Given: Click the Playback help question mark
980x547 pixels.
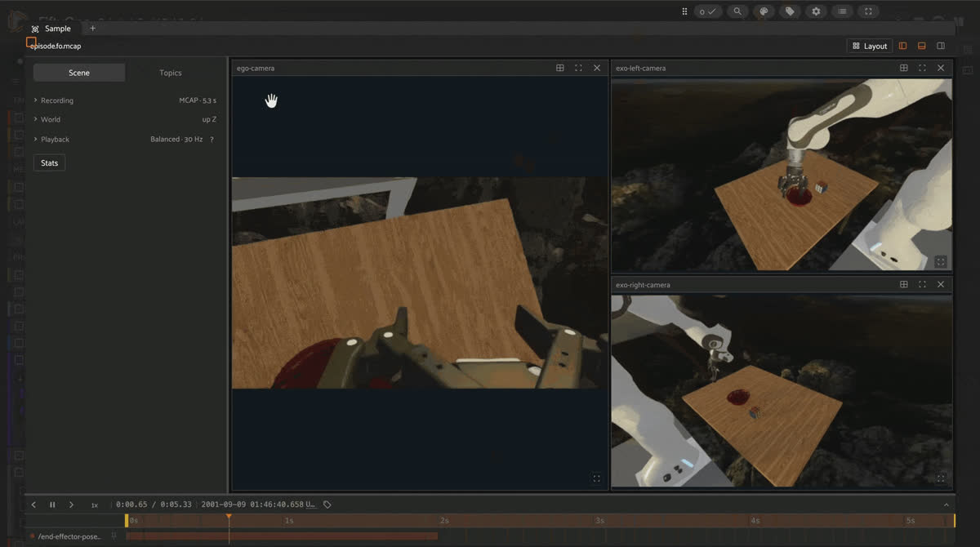Looking at the screenshot, I should tap(212, 140).
